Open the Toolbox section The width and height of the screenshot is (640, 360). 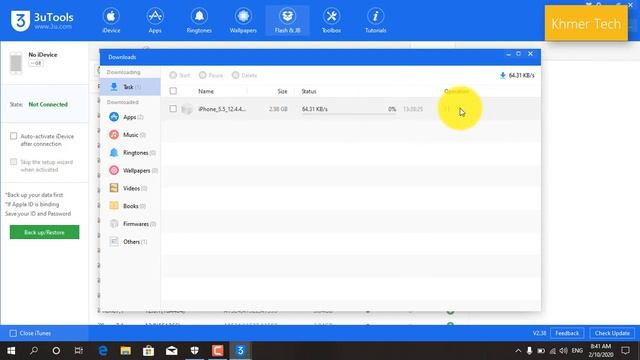(331, 21)
